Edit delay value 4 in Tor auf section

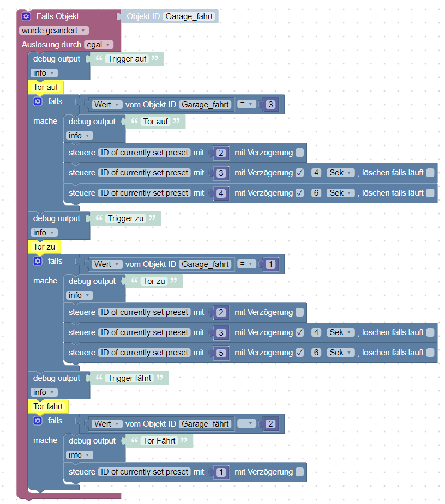316,173
